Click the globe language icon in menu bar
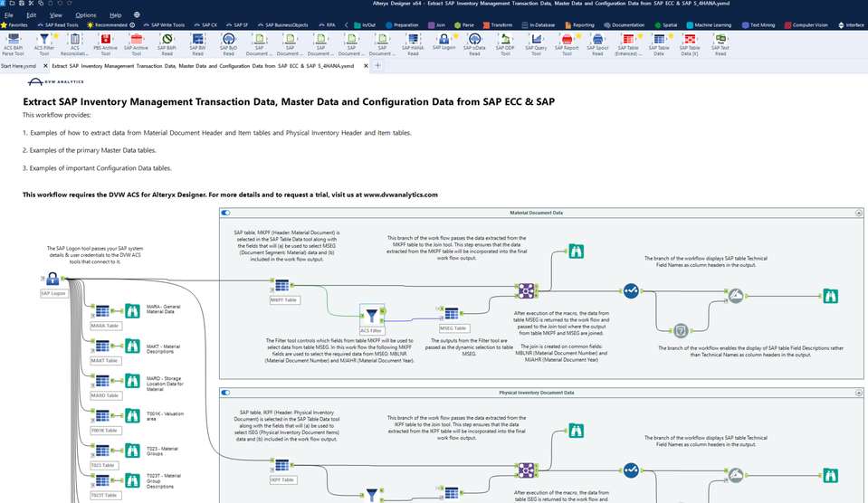 pyautogui.click(x=137, y=15)
